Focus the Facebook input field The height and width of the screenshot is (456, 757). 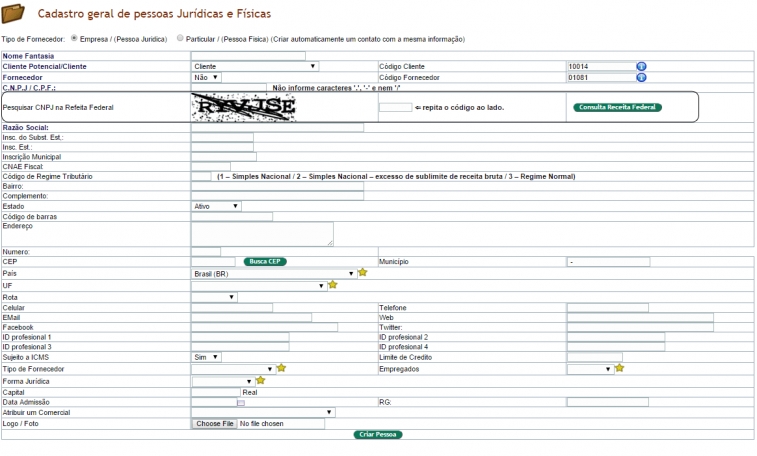tap(265, 327)
